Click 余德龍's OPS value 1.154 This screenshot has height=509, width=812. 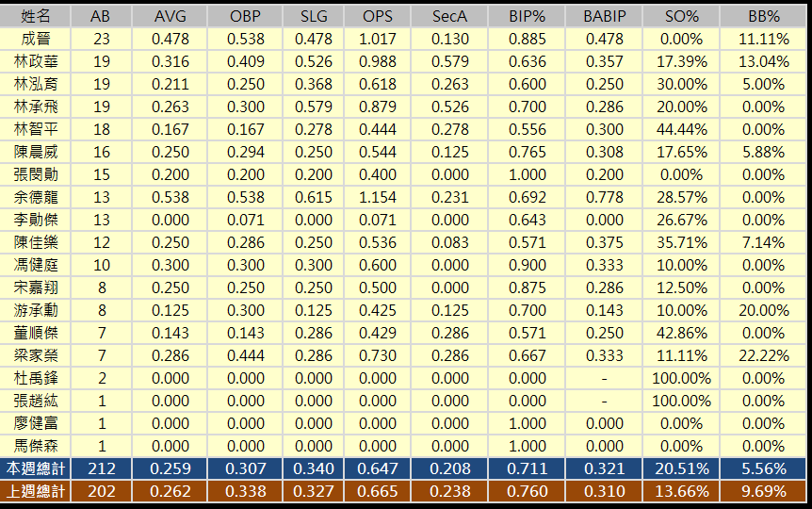[378, 197]
